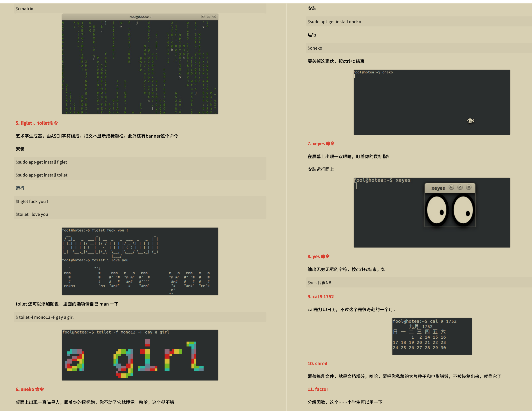Click the figlet and toilet output screenshot
Screen dimensions: 532x411
pyautogui.click(x=140, y=261)
